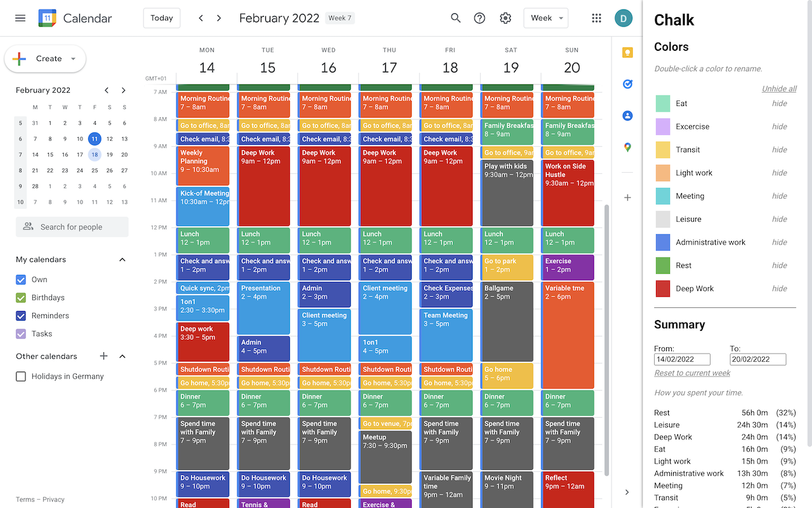The image size is (812, 508).
Task: Click the Deep Work red color swatch
Action: tap(662, 289)
